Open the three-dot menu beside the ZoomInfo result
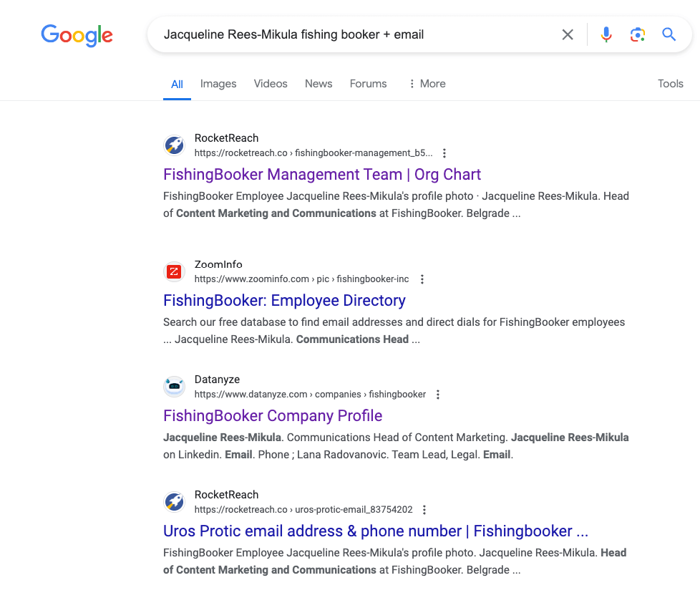The height and width of the screenshot is (613, 700). tap(422, 279)
